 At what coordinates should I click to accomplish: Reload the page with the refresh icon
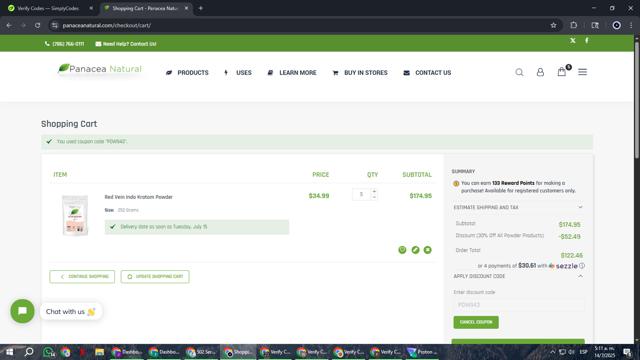pyautogui.click(x=37, y=25)
